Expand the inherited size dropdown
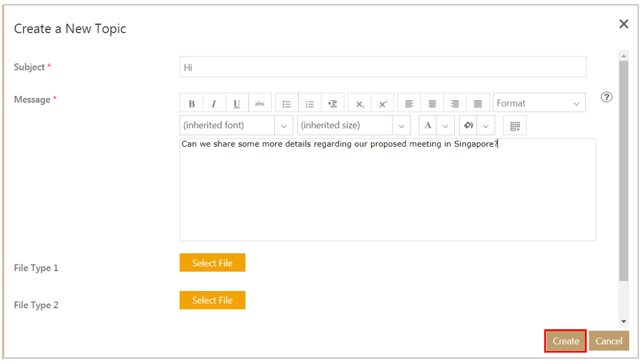 click(x=401, y=126)
